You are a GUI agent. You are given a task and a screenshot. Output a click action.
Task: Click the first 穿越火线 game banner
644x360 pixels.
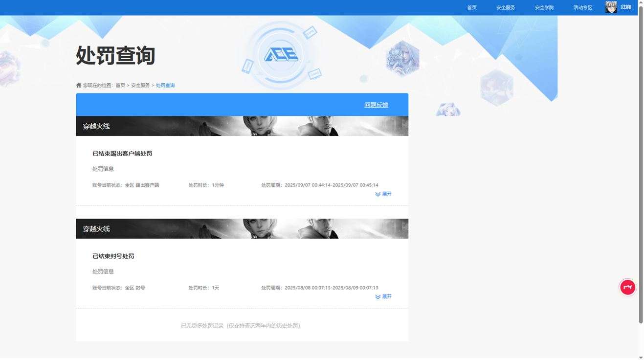tap(242, 126)
